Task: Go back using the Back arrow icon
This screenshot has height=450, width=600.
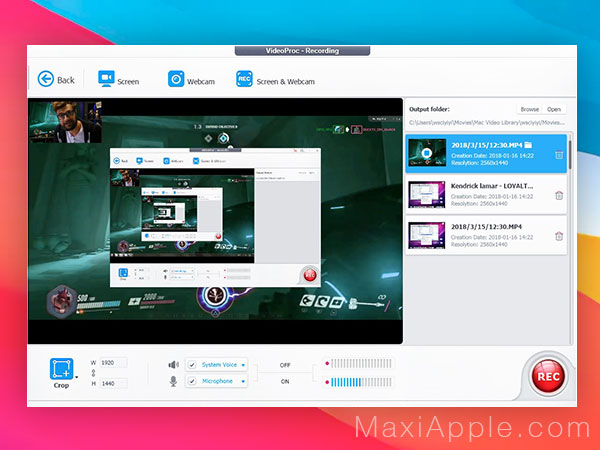Action: click(46, 79)
